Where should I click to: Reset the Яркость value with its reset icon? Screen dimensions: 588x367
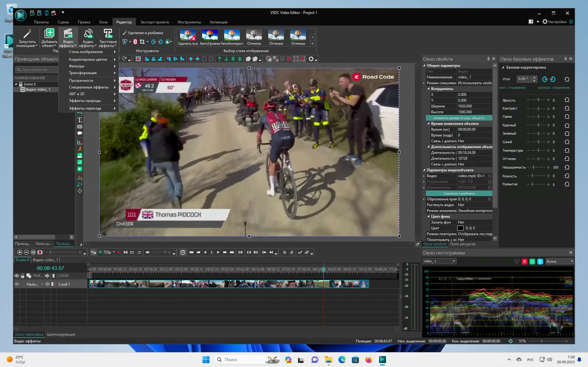tap(566, 100)
